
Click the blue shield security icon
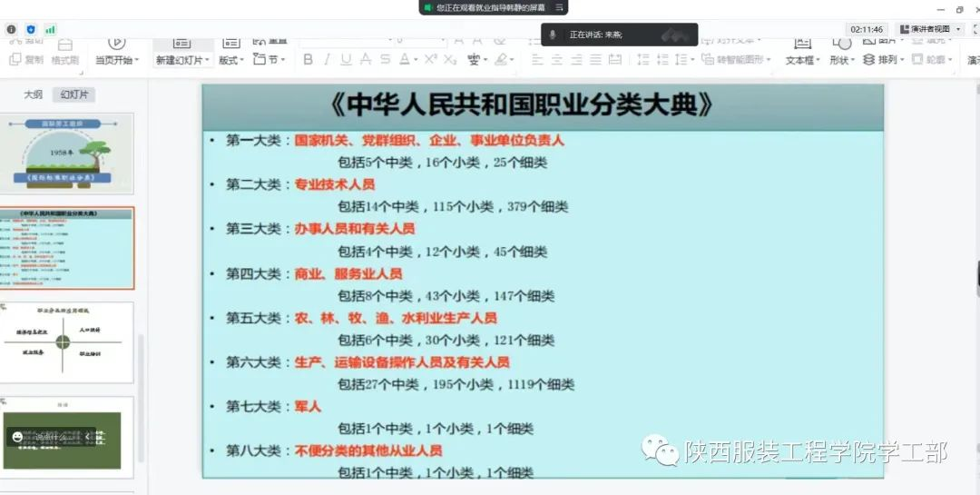pos(31,29)
